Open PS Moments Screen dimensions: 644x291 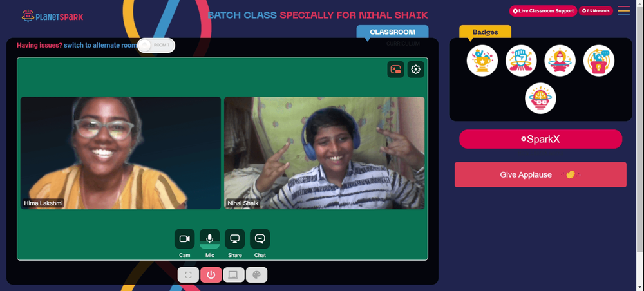[x=596, y=11]
